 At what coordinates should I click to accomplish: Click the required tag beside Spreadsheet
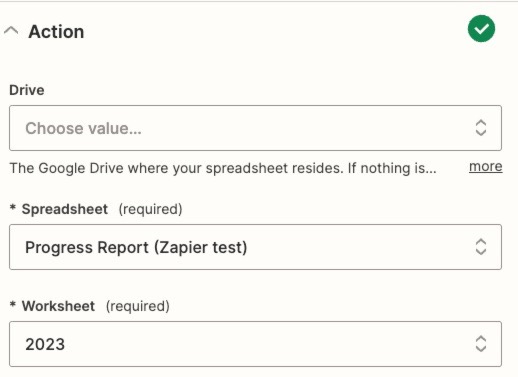150,209
